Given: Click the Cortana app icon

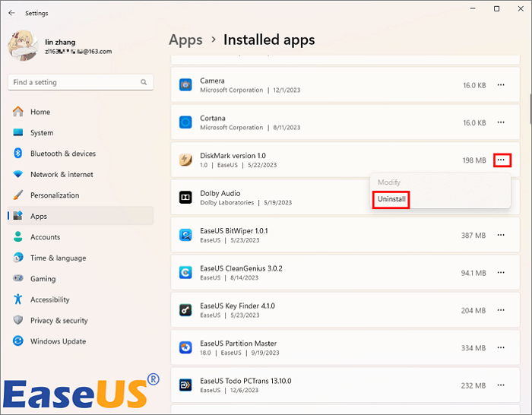Looking at the screenshot, I should [185, 122].
